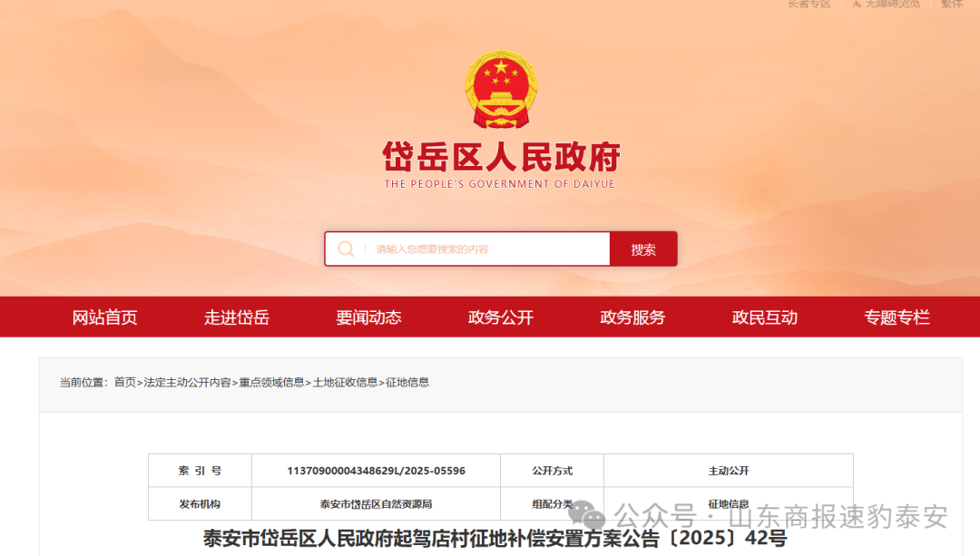Open the 走进岱岳 menu item

point(237,317)
